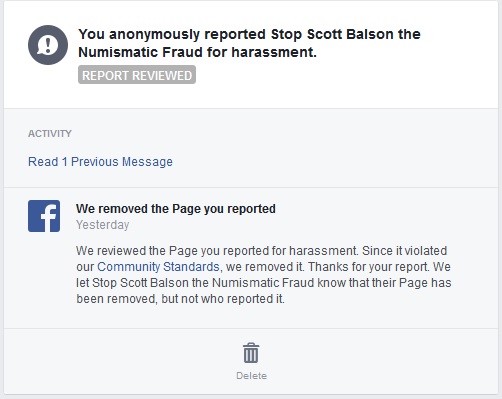502x399 pixels.
Task: Click 'Stop Scott Balson the Numismatic Fraud' in message body
Action: [203, 283]
